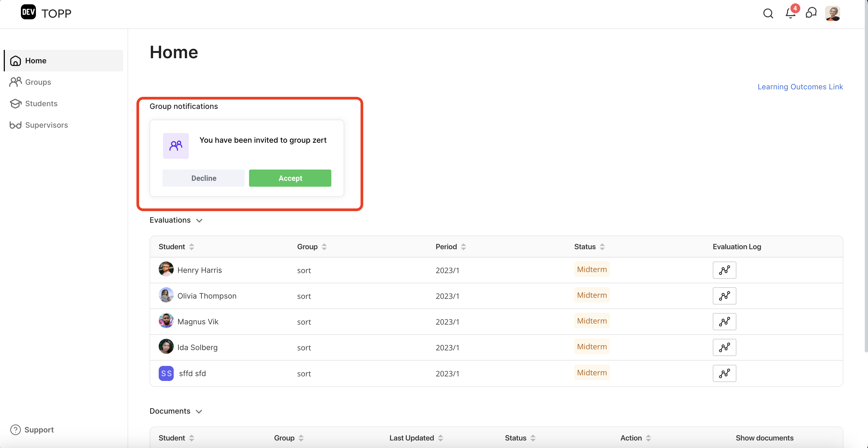Image resolution: width=868 pixels, height=448 pixels.
Task: Sort evaluations by Student column
Action: [191, 247]
